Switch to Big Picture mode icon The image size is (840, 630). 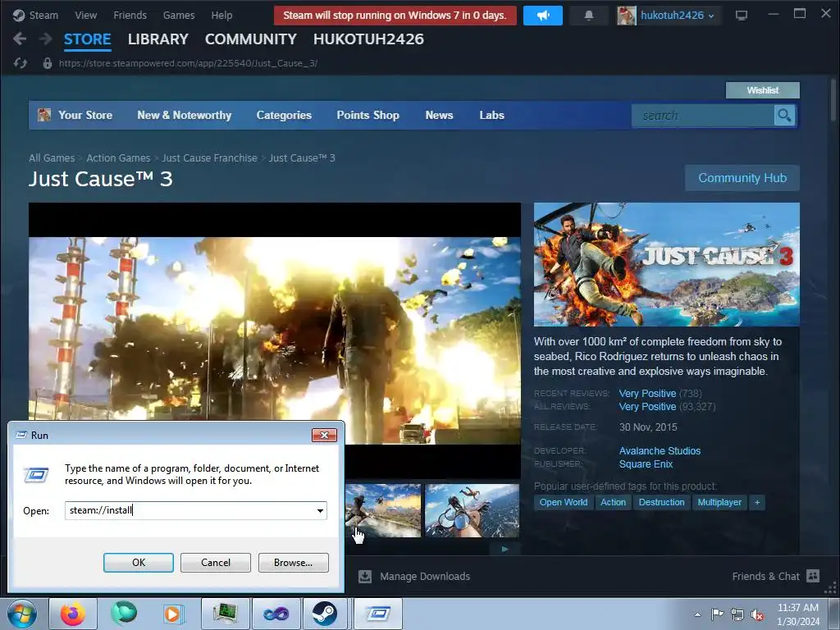tap(742, 16)
